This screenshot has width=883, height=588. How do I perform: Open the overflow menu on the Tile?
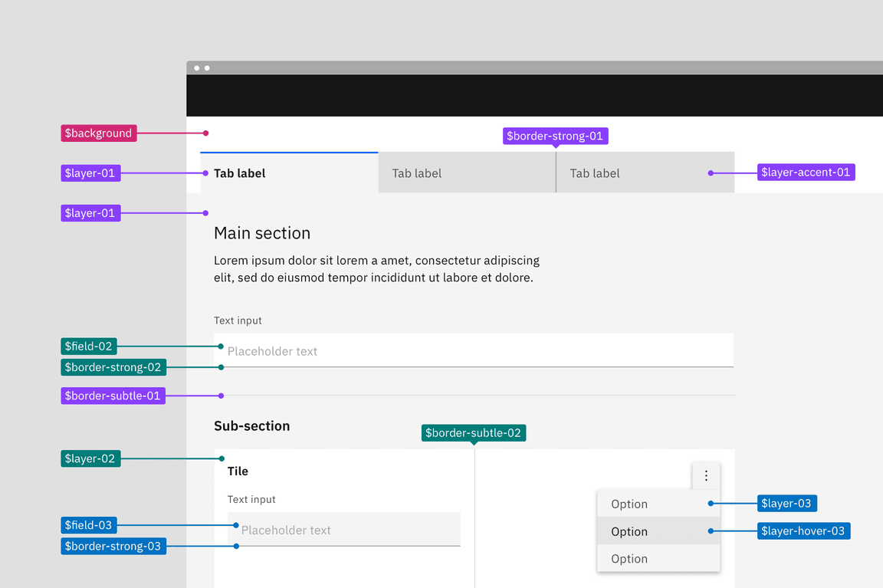pos(706,475)
